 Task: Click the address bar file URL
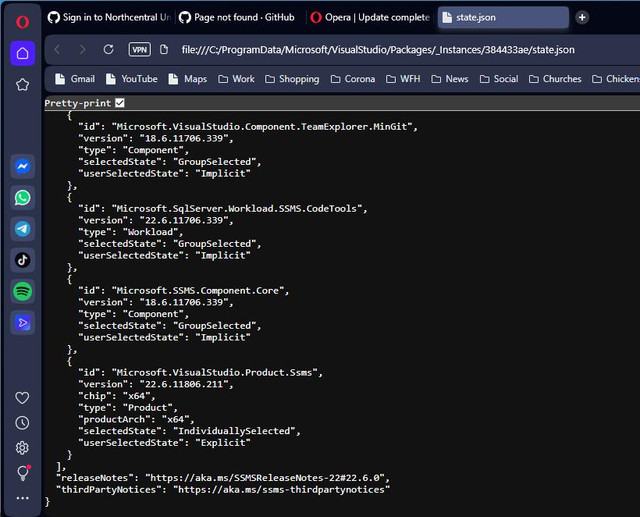378,50
